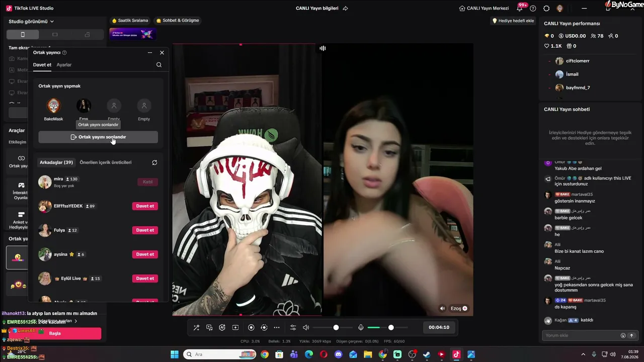
Task: Switch to the Davet et tab
Action: point(42,65)
